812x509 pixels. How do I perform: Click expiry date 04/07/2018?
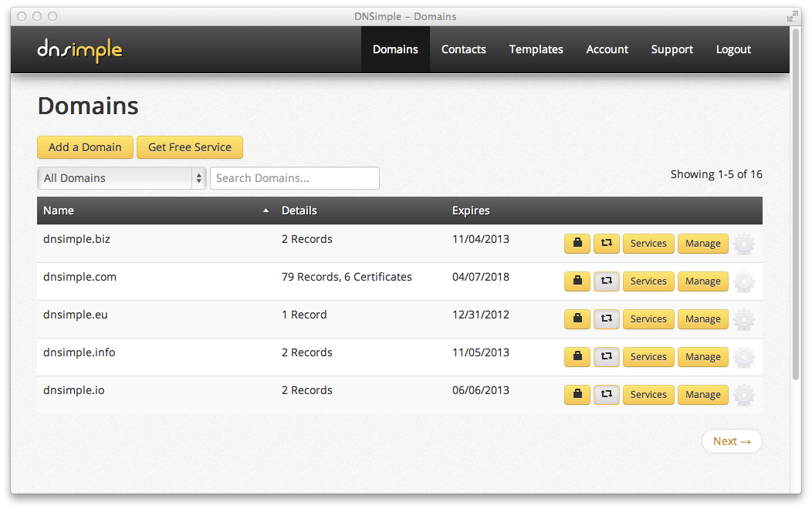pyautogui.click(x=481, y=277)
